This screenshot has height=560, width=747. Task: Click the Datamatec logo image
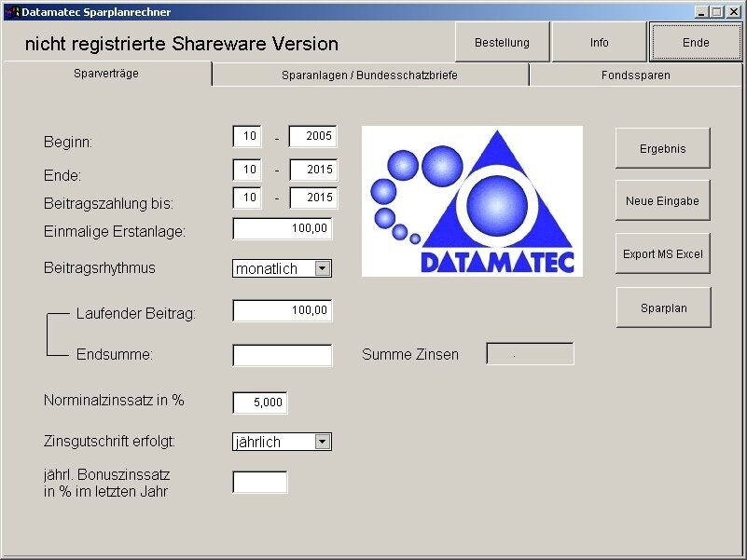coord(472,201)
